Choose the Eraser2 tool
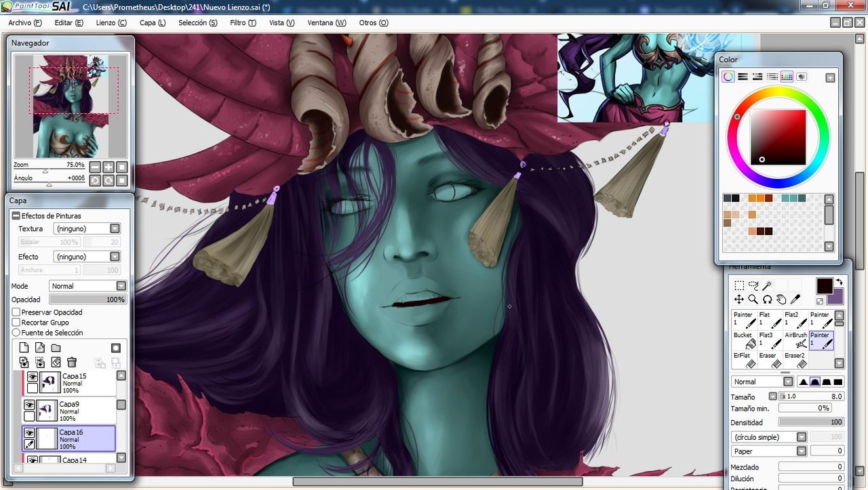This screenshot has width=868, height=490. [795, 360]
